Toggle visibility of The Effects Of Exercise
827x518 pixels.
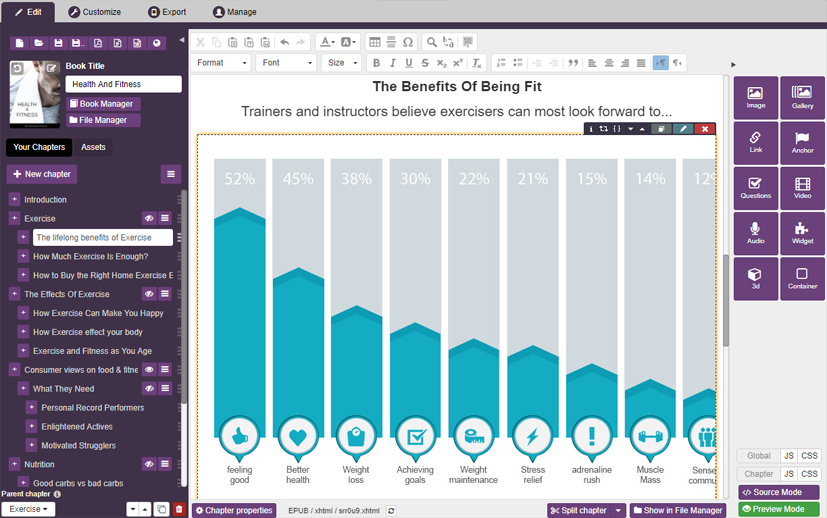tap(149, 294)
